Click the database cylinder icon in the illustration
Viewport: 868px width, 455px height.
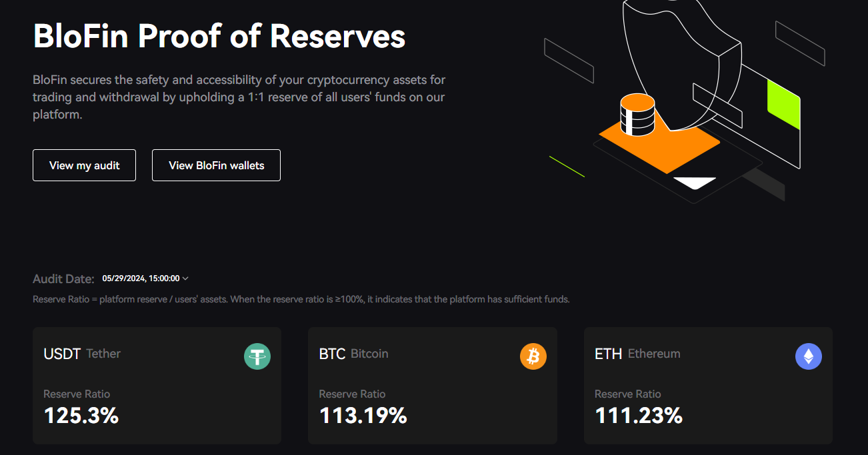click(x=637, y=115)
